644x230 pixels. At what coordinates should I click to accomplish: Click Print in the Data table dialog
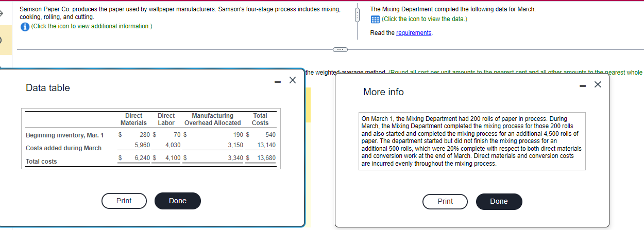[x=124, y=201]
